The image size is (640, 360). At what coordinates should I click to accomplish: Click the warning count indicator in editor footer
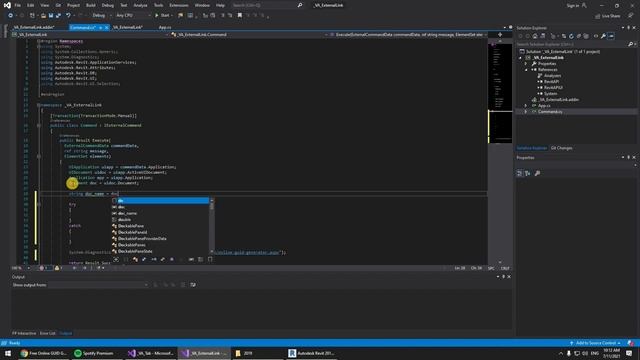pos(59,268)
